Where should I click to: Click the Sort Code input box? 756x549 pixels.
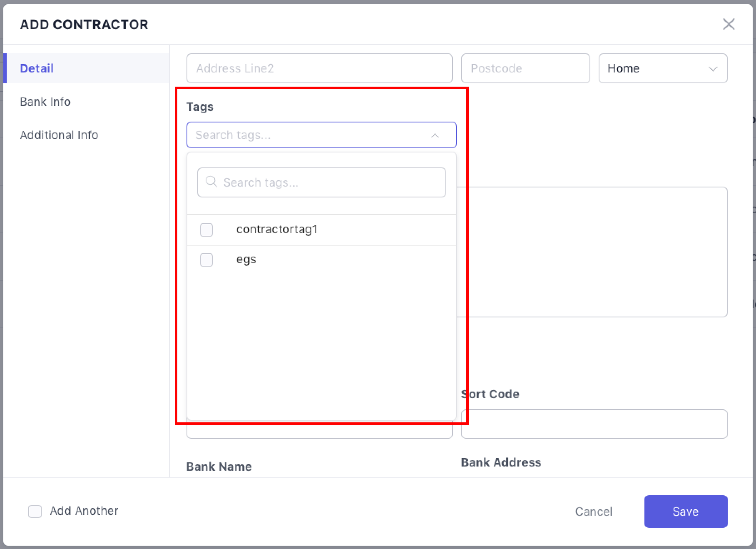(594, 424)
